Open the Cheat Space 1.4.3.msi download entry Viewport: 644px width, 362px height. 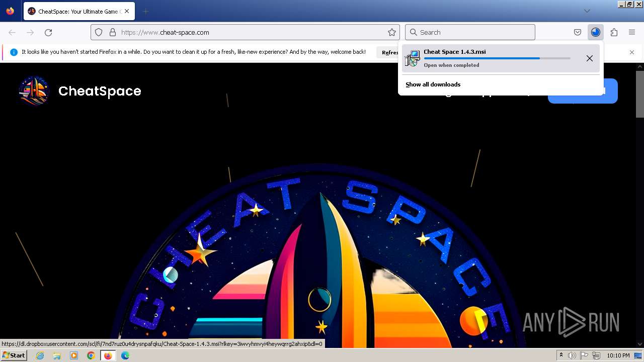(501, 58)
